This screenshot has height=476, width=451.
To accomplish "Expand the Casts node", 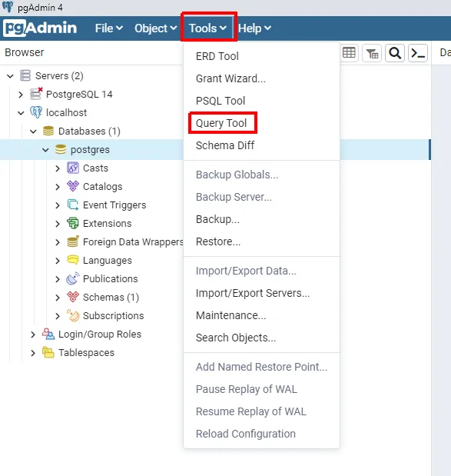I will 58,168.
